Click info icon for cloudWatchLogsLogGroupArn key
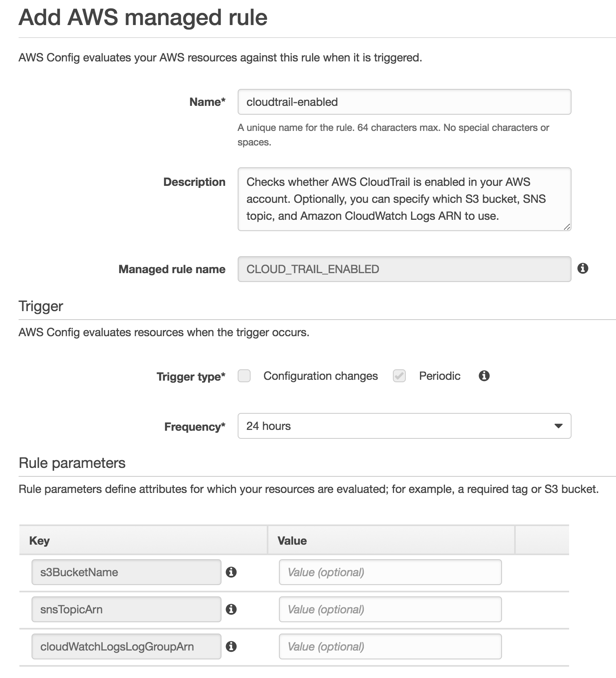 pos(231,646)
